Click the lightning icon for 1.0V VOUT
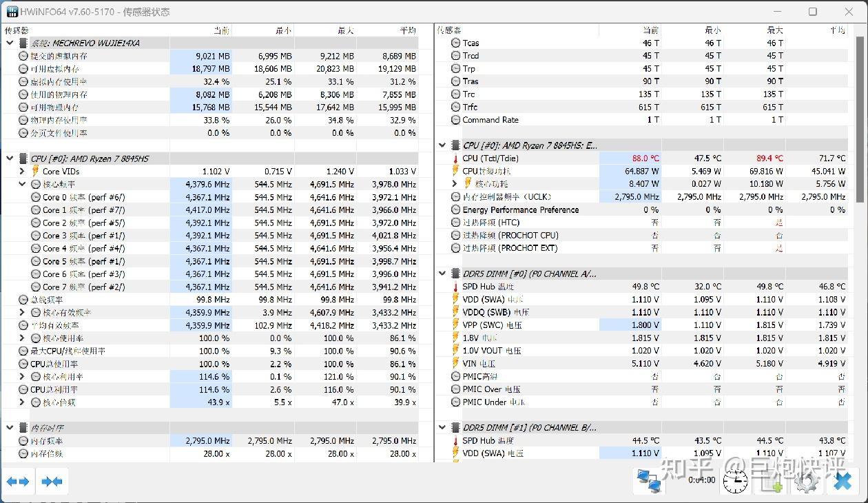This screenshot has height=503, width=868. [x=455, y=351]
